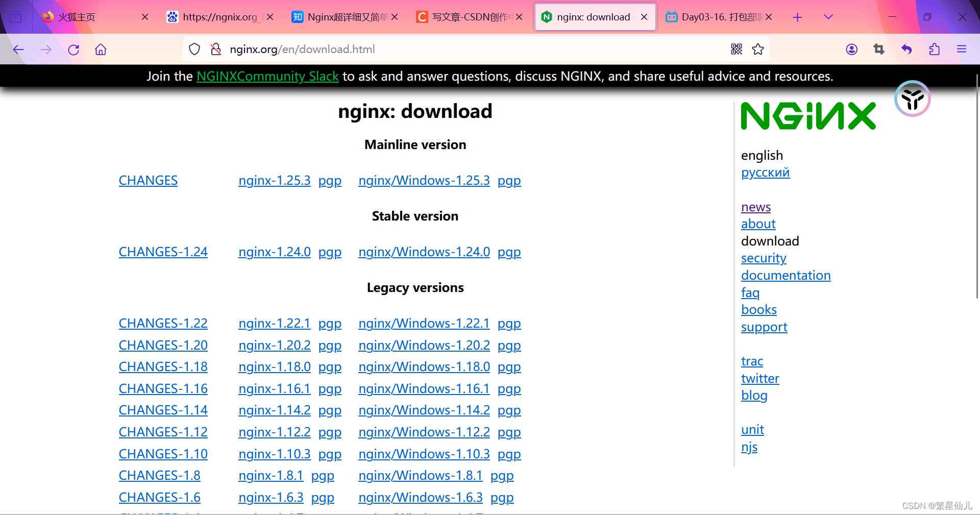Open a new browser tab
Screen dimensions: 980x515
click(797, 17)
